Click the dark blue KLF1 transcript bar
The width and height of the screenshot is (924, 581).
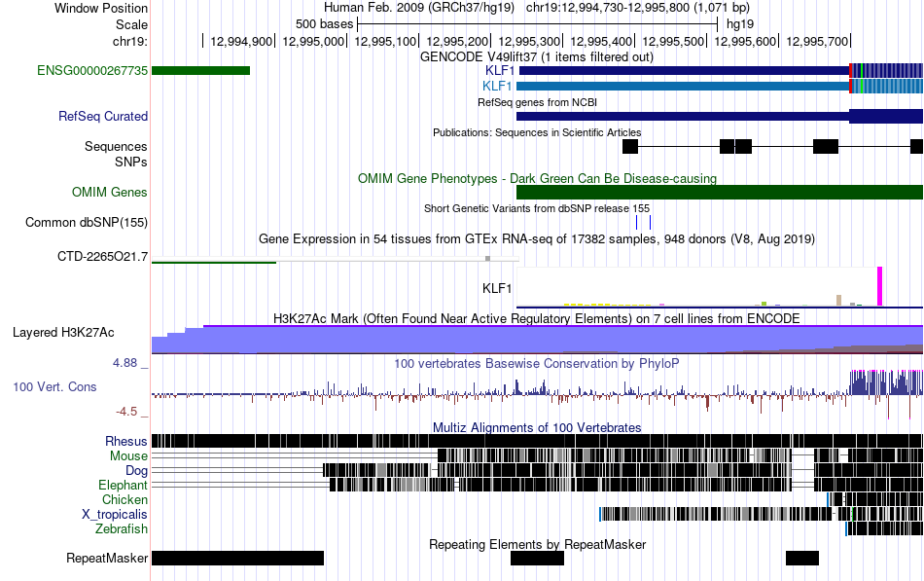pyautogui.click(x=721, y=71)
